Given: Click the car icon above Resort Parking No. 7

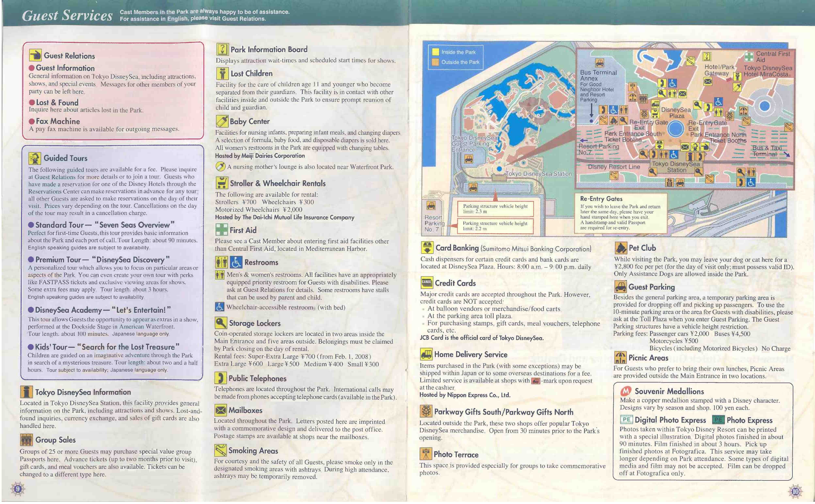Looking at the screenshot, I should point(431,205).
